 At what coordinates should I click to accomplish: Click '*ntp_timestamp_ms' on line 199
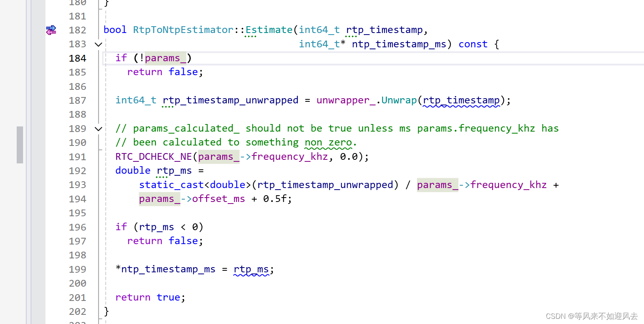coord(165,269)
